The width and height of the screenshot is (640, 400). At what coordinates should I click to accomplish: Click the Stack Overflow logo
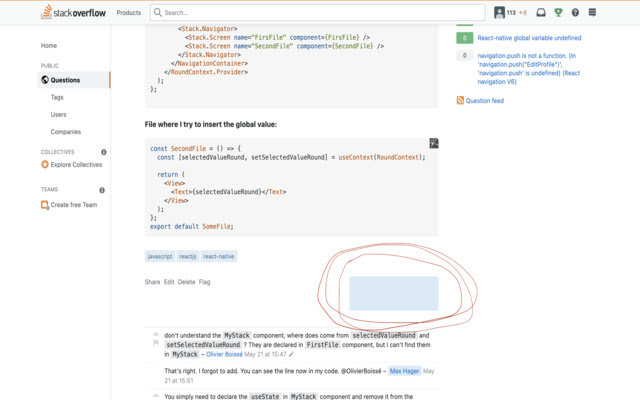[73, 12]
